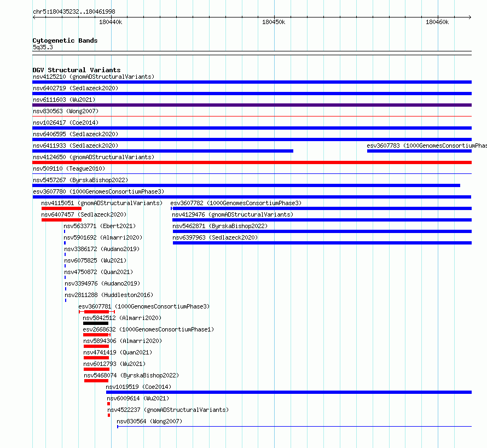Image resolution: width=487 pixels, height=448 pixels.
Task: Click the nsv830563 (Wong2007) label
Action: click(x=66, y=111)
